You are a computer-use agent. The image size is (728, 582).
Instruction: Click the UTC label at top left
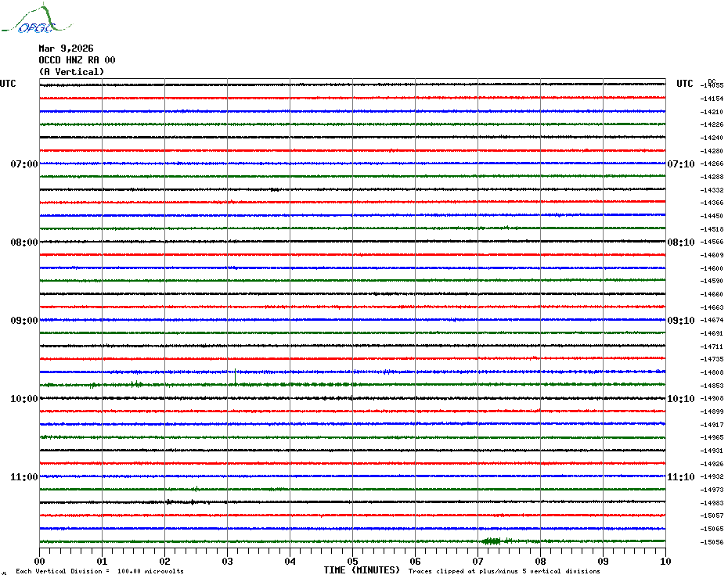click(8, 84)
